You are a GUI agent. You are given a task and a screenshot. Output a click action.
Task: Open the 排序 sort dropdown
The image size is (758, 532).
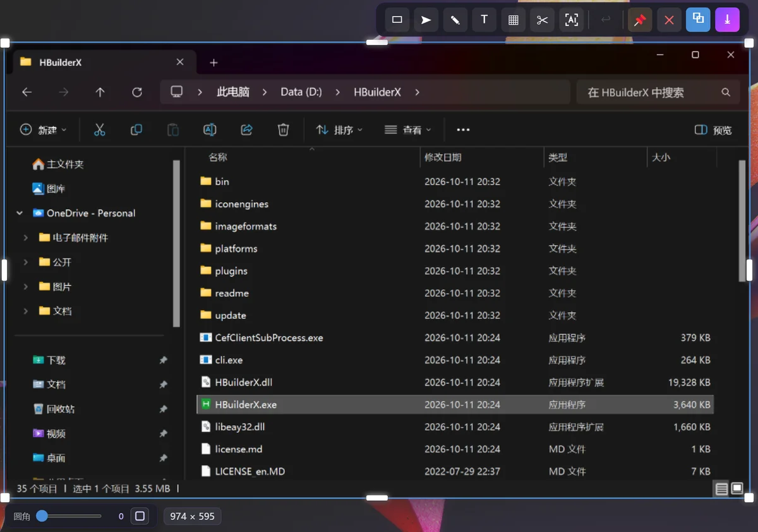tap(339, 130)
